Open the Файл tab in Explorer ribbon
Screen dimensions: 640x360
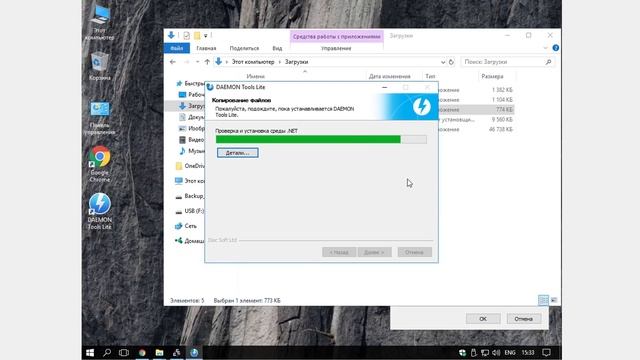[177, 48]
